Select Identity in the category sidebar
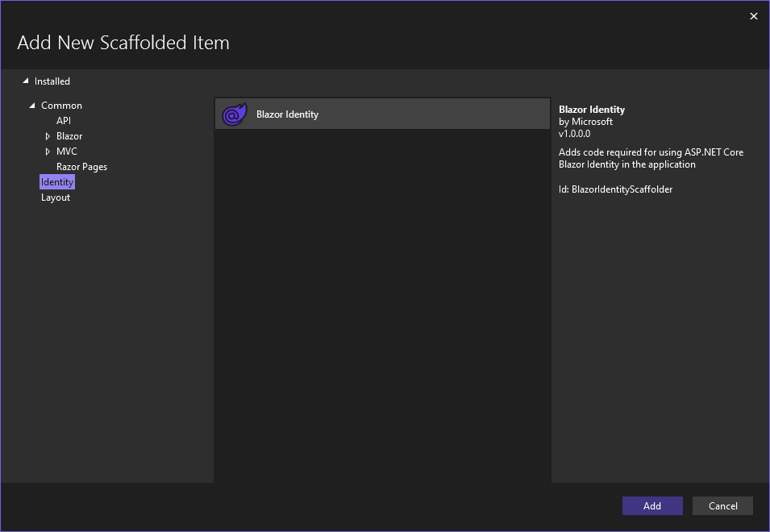 56,181
